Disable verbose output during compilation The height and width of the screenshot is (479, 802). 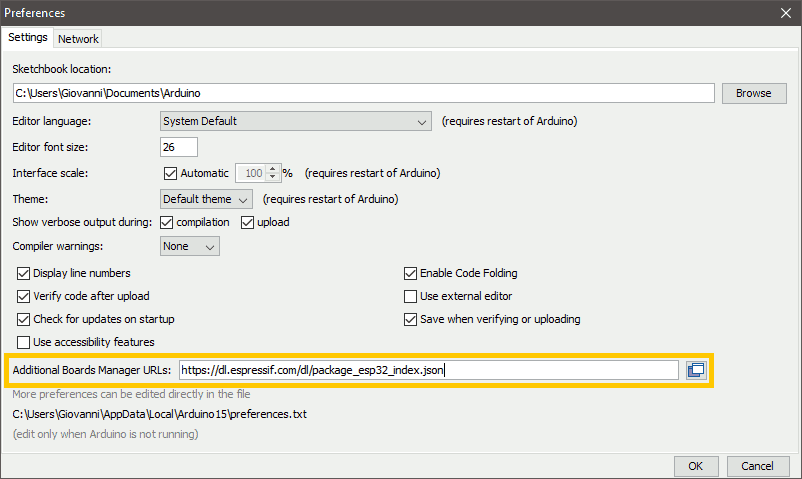tap(166, 223)
